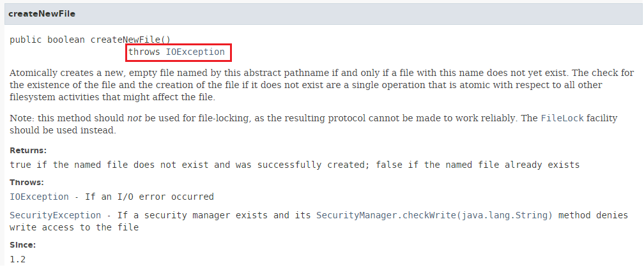Click the "Throws:" label

27,182
